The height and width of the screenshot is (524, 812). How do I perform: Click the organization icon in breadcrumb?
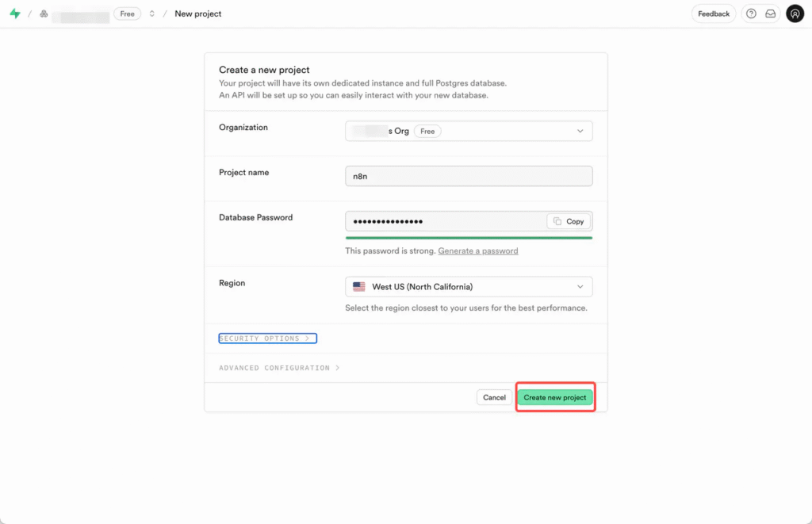pos(44,14)
